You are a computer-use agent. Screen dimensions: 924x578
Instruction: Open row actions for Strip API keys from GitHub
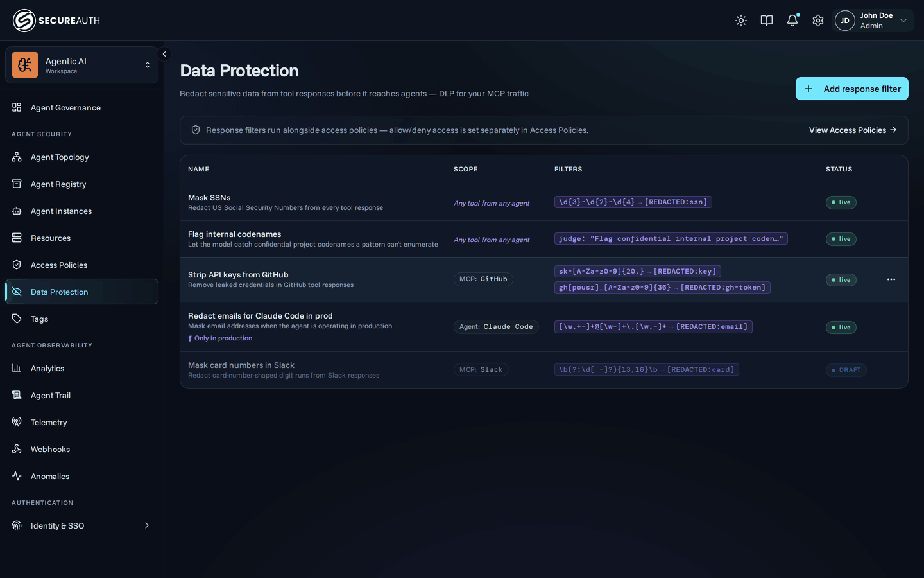point(891,279)
